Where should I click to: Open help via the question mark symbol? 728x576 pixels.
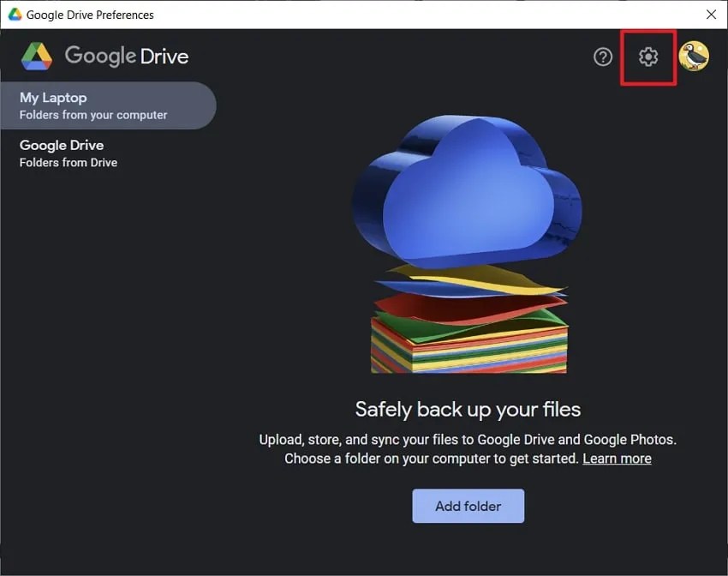point(602,57)
